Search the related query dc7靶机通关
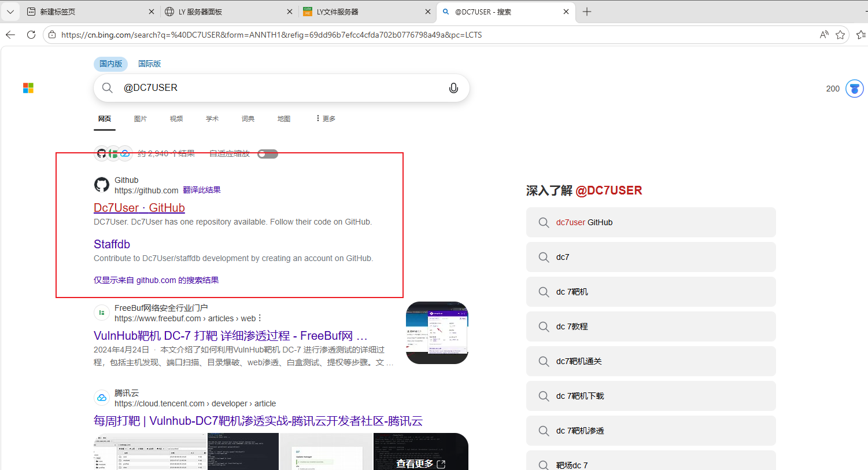Image resolution: width=868 pixels, height=470 pixels. (x=651, y=361)
